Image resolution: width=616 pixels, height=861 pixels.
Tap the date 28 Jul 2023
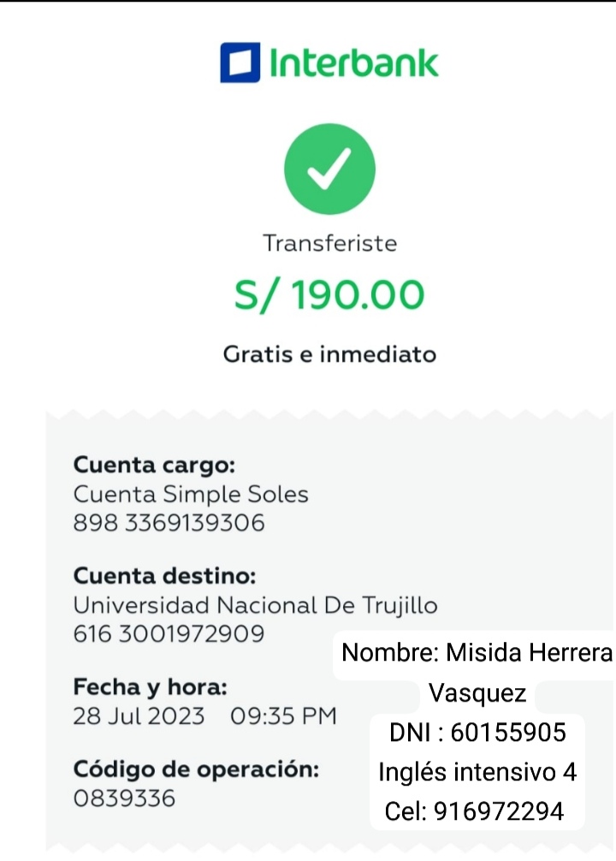139,716
